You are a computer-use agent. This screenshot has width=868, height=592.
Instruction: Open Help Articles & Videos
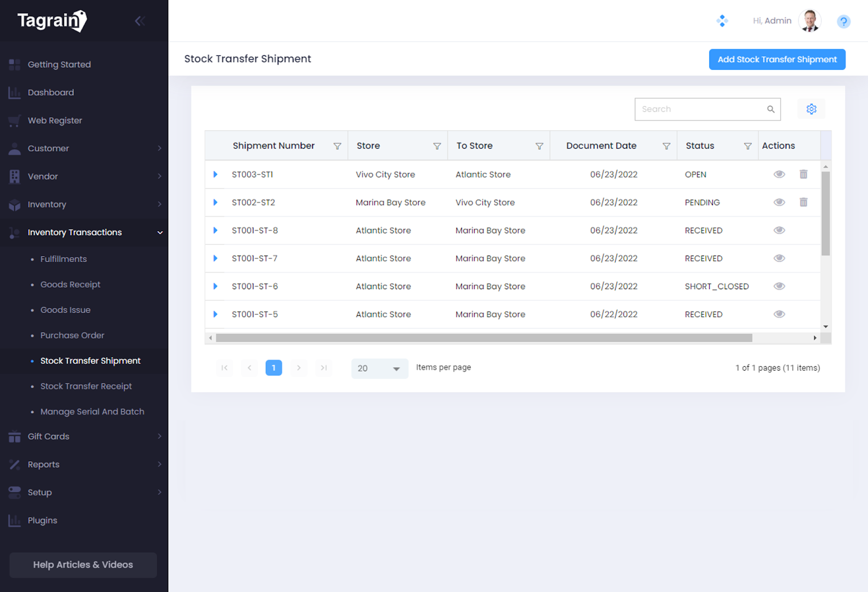[x=83, y=564]
